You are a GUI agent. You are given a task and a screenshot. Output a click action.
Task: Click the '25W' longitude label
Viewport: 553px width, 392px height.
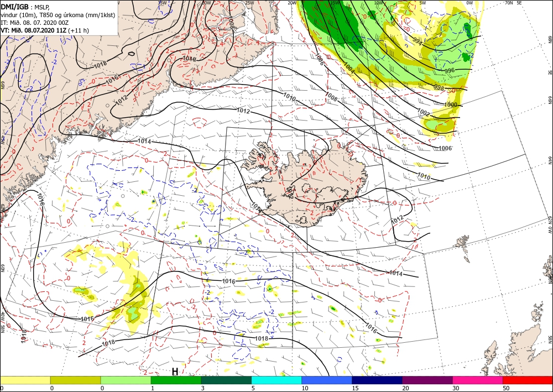(249, 3)
